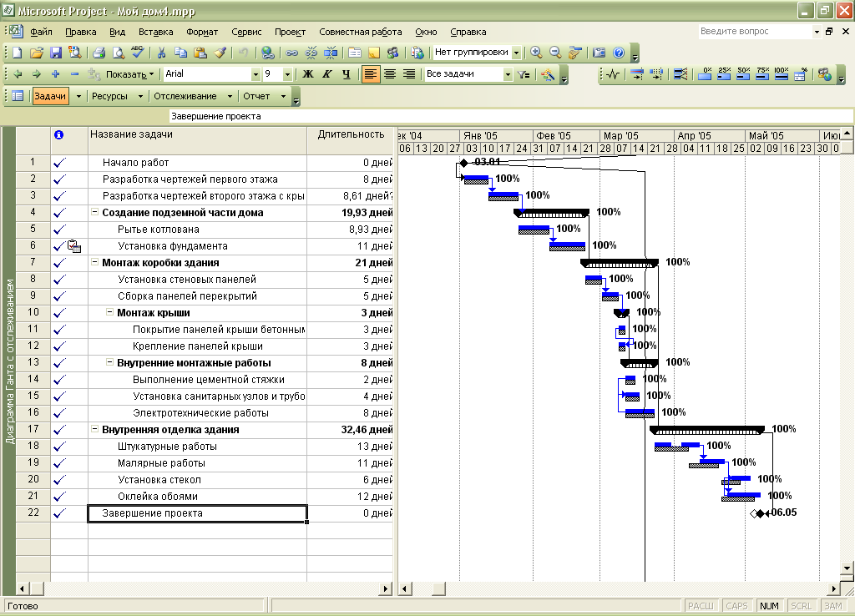The height and width of the screenshot is (616, 855).
Task: Launch the Gantt Chart Wizard icon
Action: point(548,74)
